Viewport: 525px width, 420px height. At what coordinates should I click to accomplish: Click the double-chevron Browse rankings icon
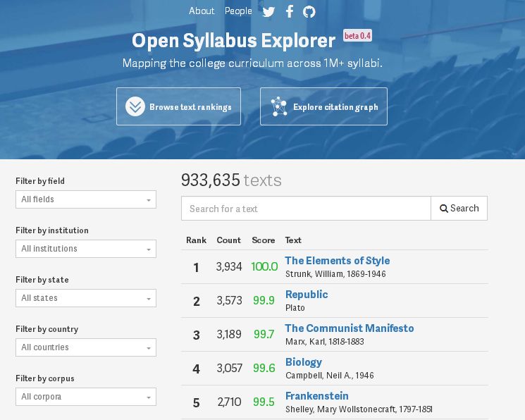pos(135,106)
